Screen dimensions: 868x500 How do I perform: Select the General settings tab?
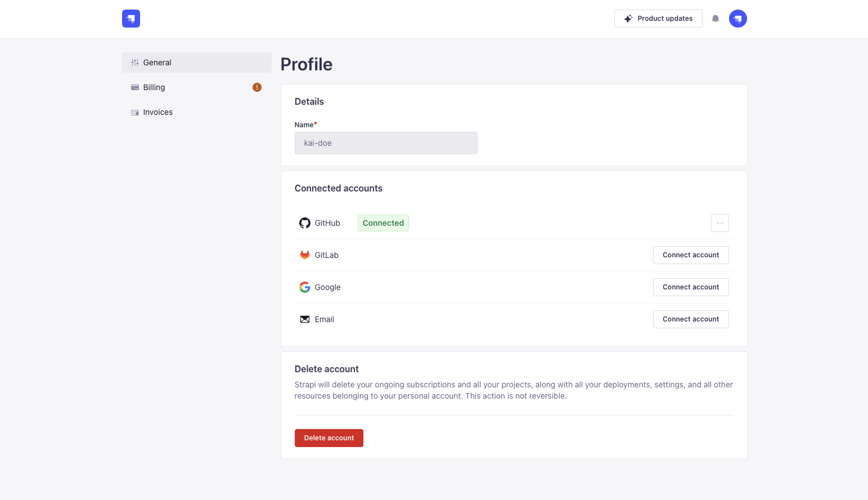[157, 62]
